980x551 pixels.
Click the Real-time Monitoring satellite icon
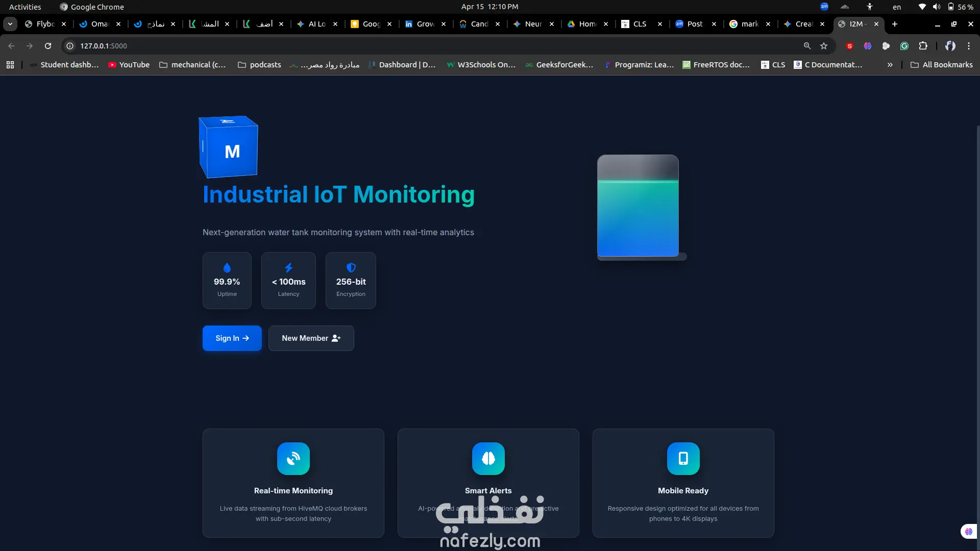click(293, 458)
